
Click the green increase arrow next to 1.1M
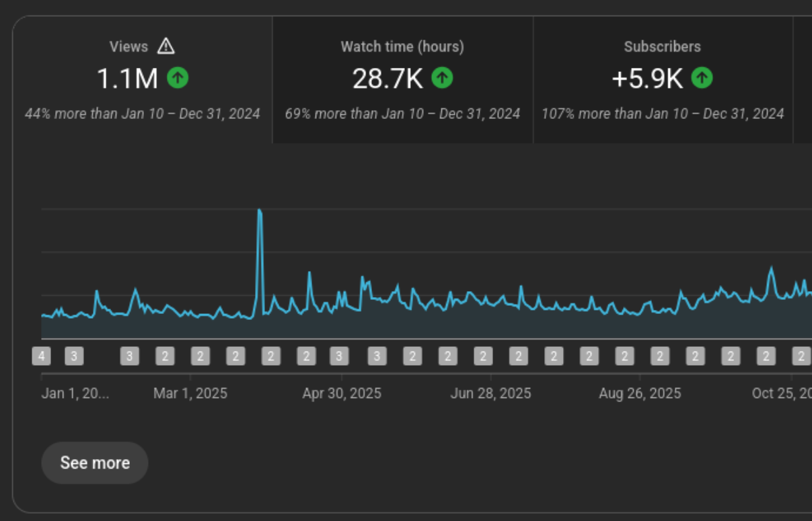click(177, 78)
